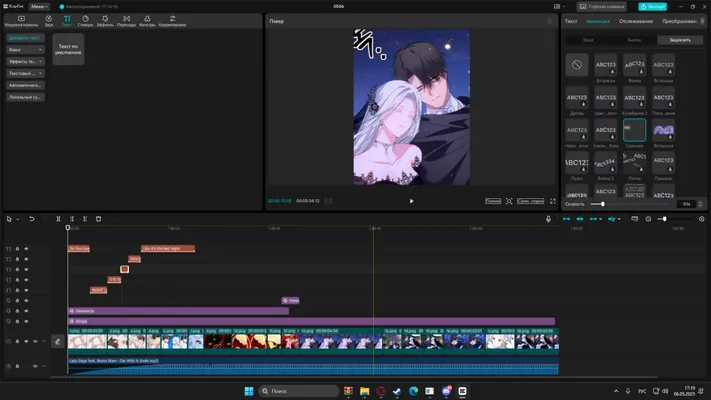Click the delete trash icon in timeline toolbar
The image size is (711, 400).
coord(98,219)
